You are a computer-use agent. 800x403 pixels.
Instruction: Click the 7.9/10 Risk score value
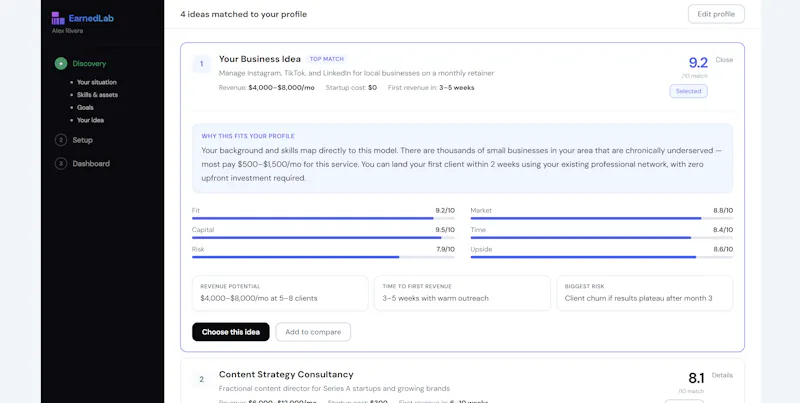(445, 249)
